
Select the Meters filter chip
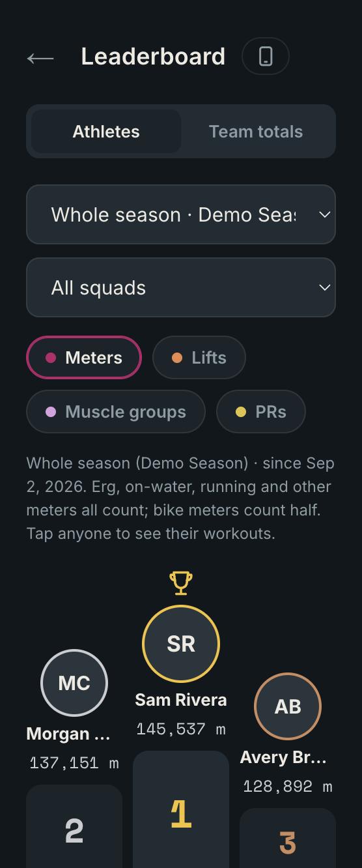point(84,358)
